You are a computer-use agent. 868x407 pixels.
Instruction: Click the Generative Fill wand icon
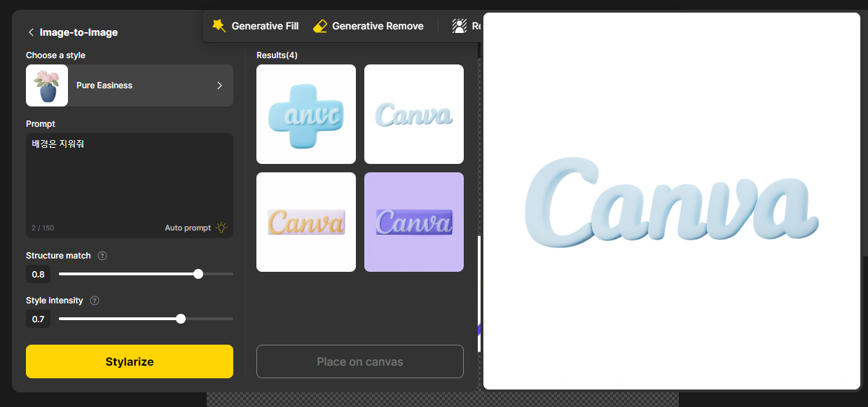219,26
